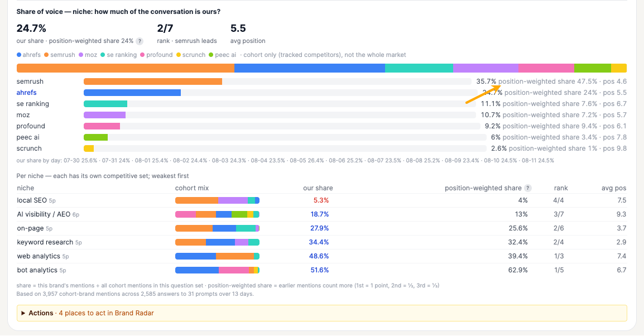Click the scrunch yellow horizontal bar
Viewport: 644px width, 336px height.
click(x=89, y=148)
